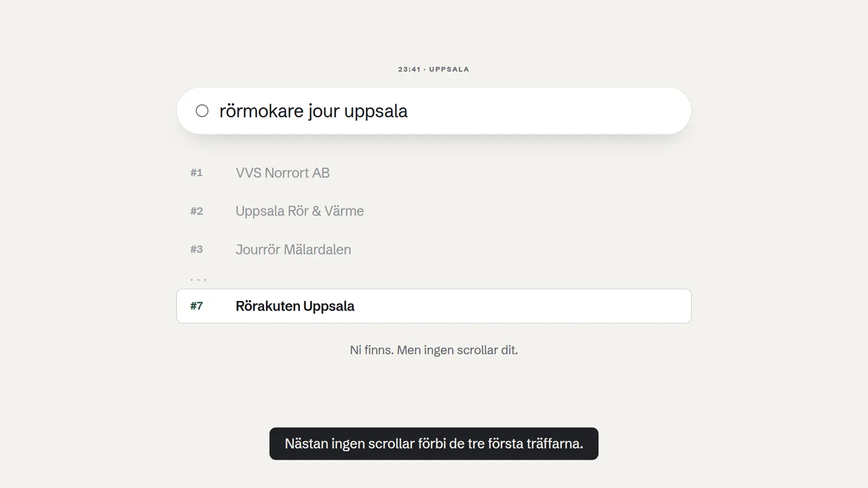
Task: Click the ellipsis between results #3 and #7
Action: (199, 280)
